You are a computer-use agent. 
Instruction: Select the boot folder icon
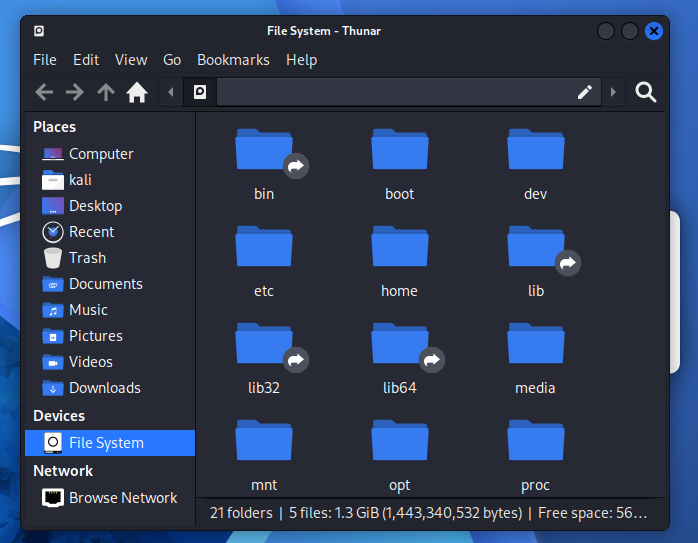400,150
